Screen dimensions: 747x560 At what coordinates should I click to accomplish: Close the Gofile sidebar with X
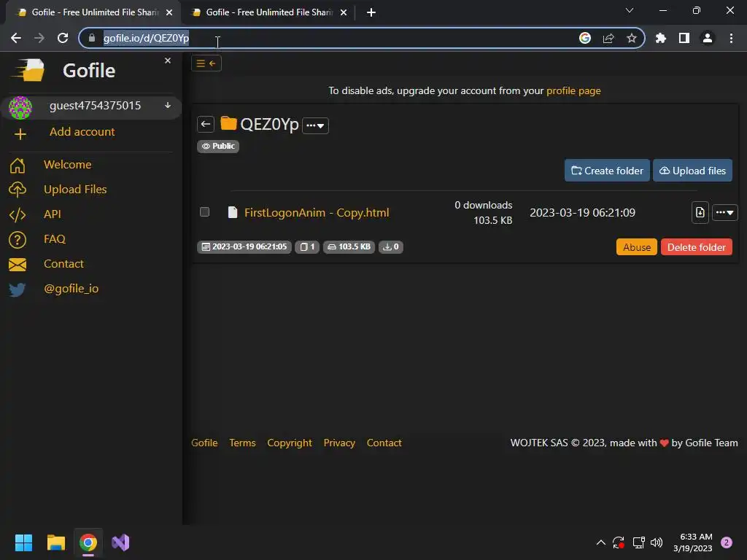[168, 61]
